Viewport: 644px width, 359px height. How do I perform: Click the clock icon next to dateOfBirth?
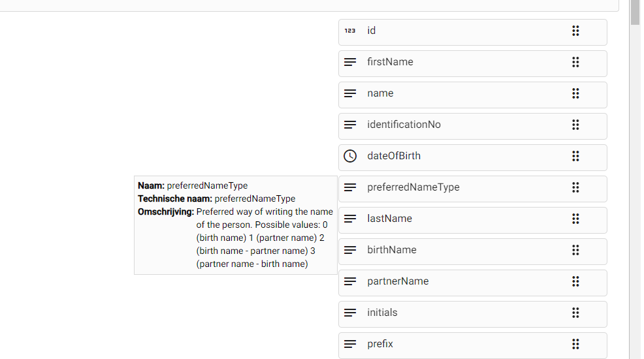pyautogui.click(x=350, y=156)
